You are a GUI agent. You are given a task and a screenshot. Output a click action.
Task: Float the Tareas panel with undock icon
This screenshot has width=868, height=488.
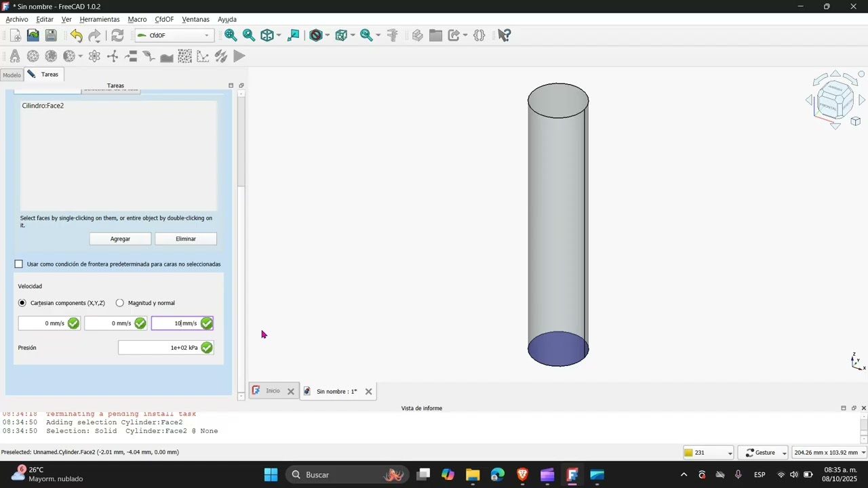click(241, 85)
